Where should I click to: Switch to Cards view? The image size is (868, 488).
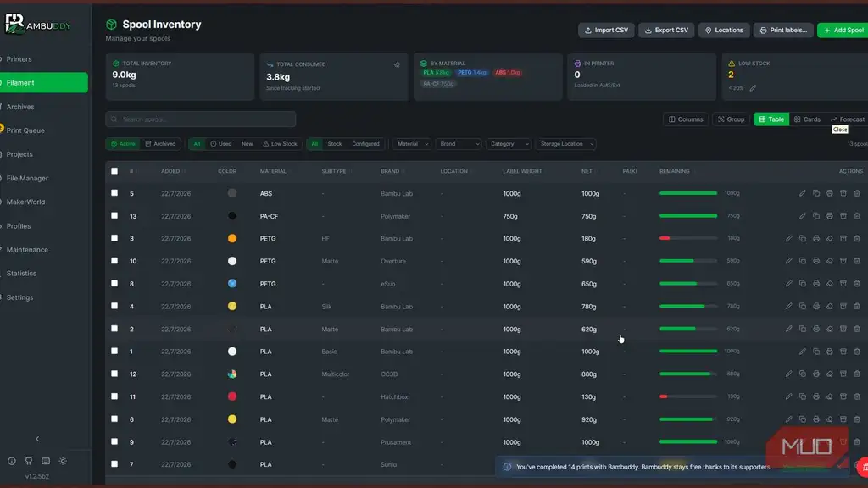point(807,119)
